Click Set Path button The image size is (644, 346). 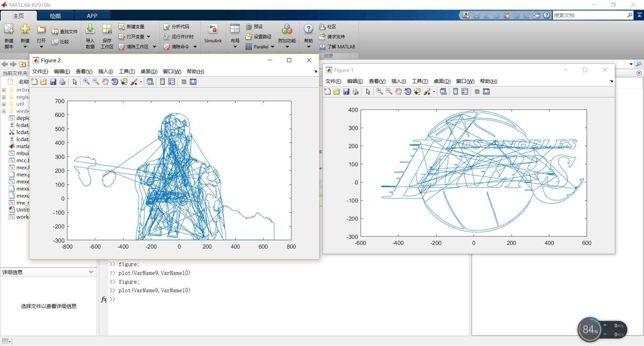pos(258,37)
